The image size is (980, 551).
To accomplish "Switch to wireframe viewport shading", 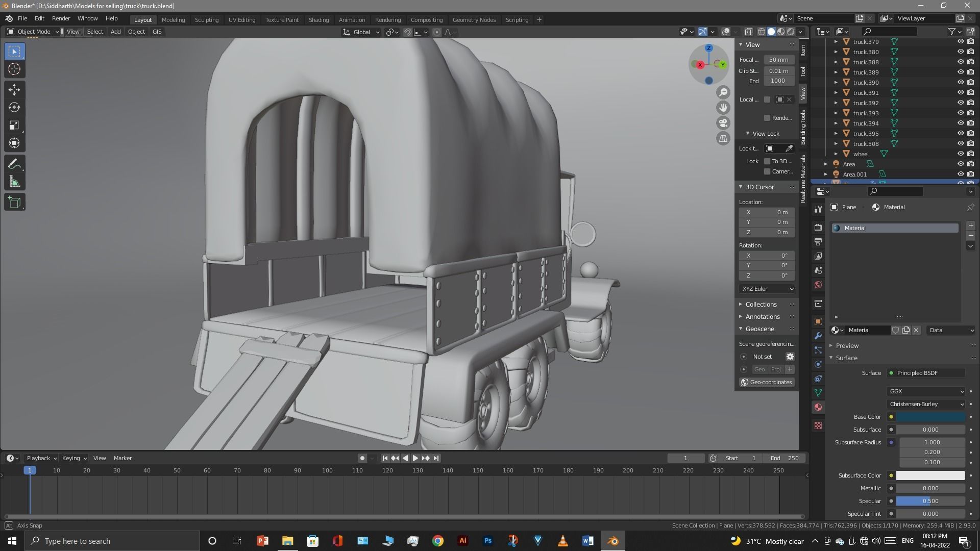I will [762, 32].
